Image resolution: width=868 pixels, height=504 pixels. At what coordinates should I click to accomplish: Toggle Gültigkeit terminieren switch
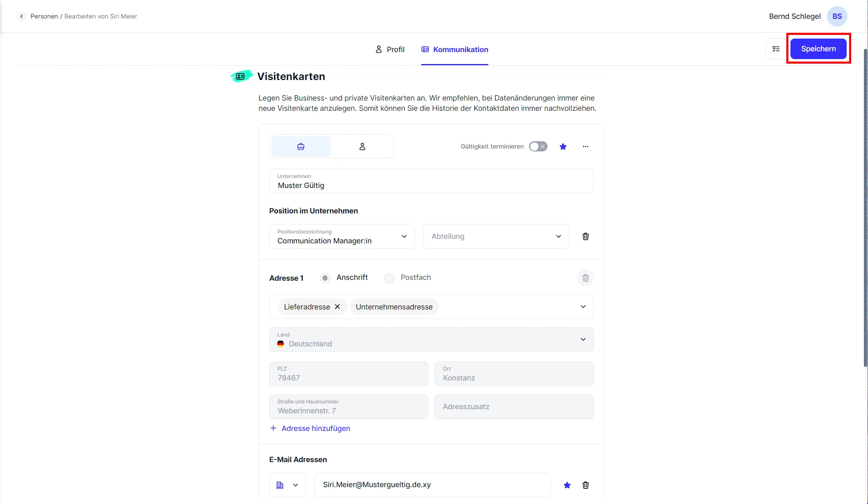(x=538, y=147)
